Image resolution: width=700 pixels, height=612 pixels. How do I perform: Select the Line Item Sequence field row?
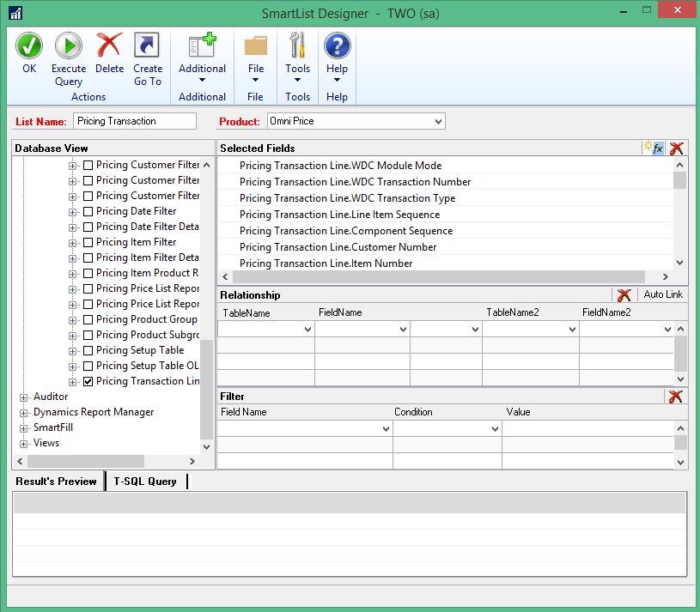(445, 215)
